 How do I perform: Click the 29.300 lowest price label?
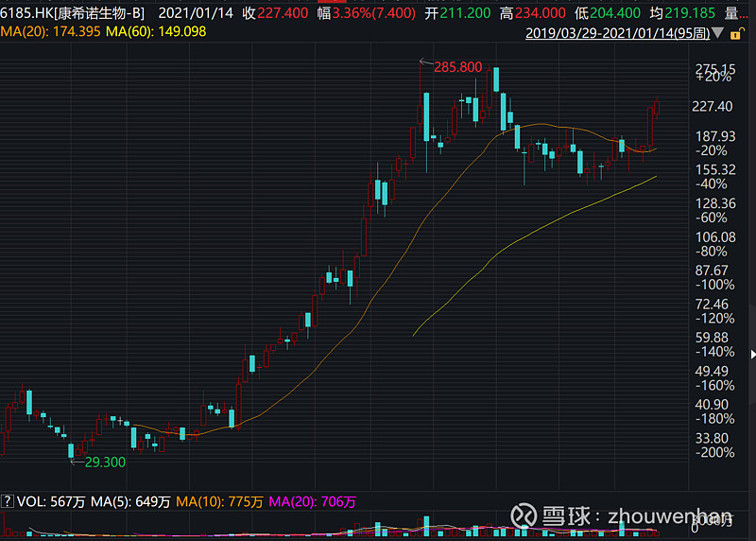[105, 462]
